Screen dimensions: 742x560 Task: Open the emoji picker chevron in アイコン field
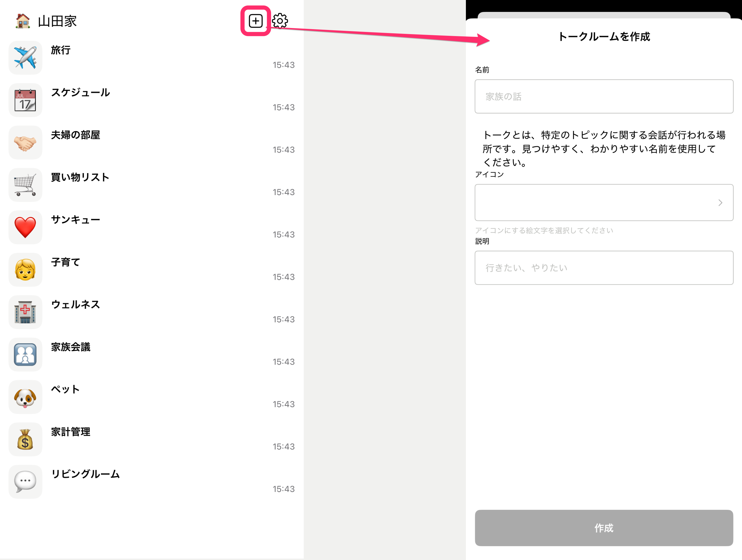pos(720,203)
